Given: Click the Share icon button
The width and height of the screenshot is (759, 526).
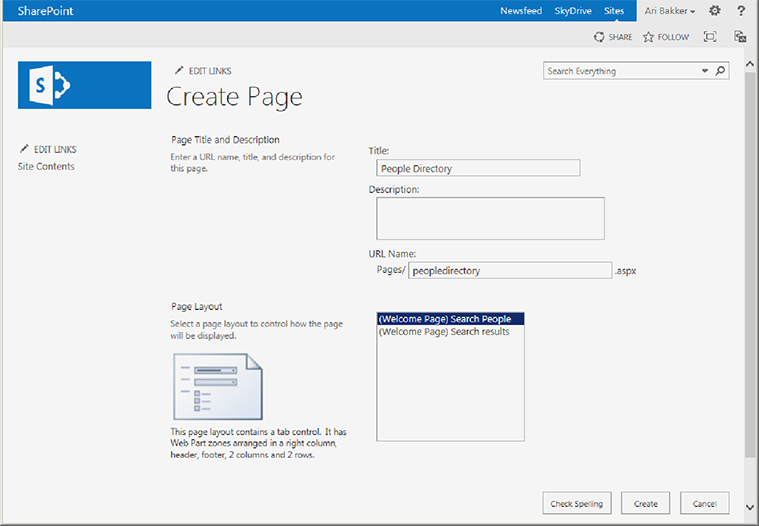Looking at the screenshot, I should tap(599, 37).
